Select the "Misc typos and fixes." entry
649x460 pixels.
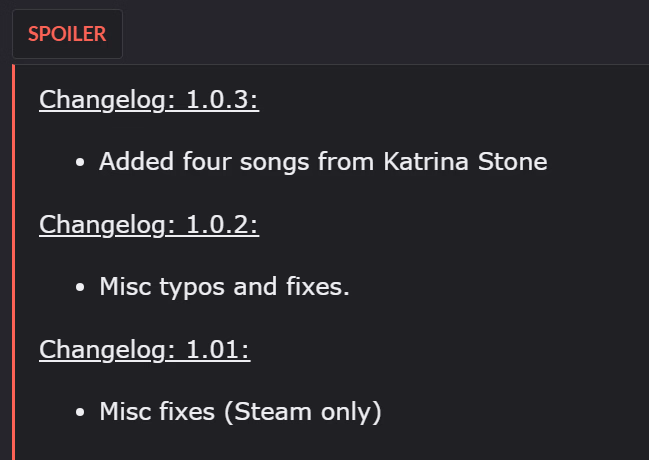225,287
